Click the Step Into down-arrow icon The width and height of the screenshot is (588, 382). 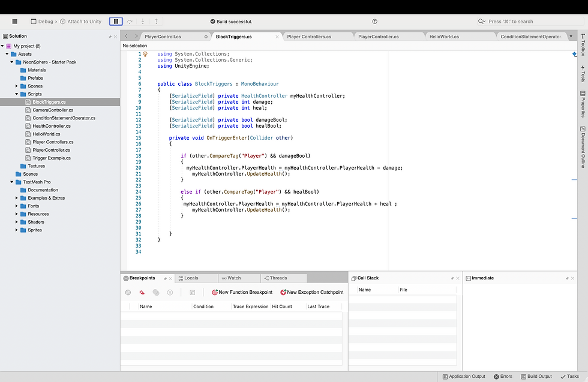[x=143, y=22]
